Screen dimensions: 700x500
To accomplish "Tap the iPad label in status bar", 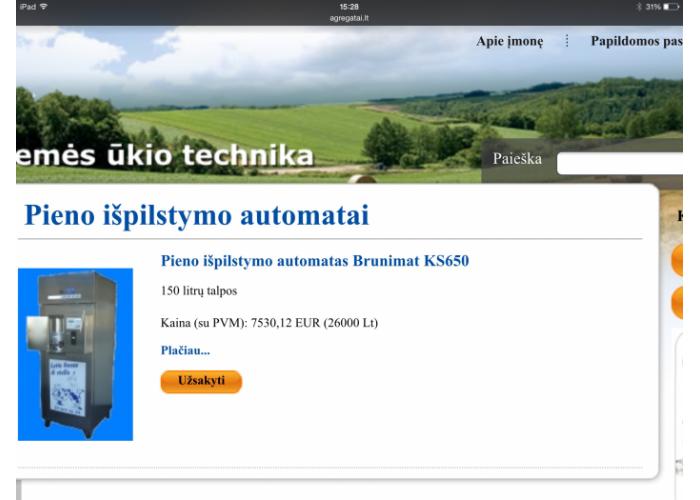I will [28, 6].
